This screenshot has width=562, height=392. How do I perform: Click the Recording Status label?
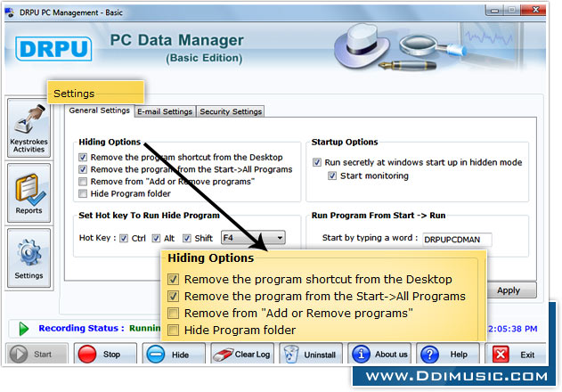tap(81, 328)
